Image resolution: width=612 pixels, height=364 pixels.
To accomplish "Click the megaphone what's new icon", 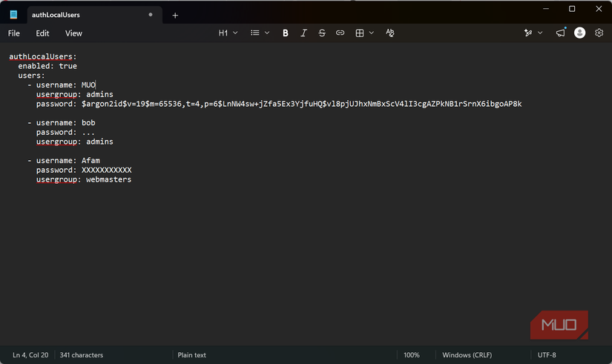I will (561, 33).
